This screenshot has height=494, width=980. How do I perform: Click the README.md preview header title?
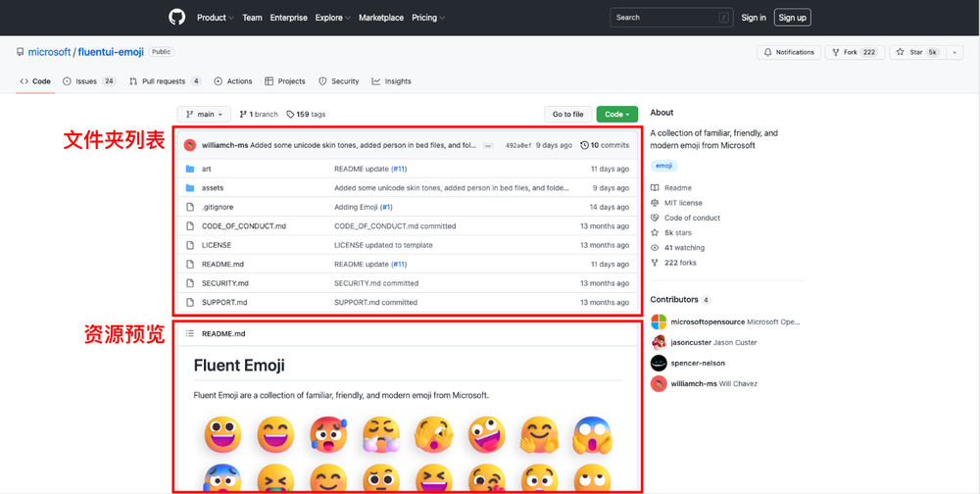(x=223, y=334)
